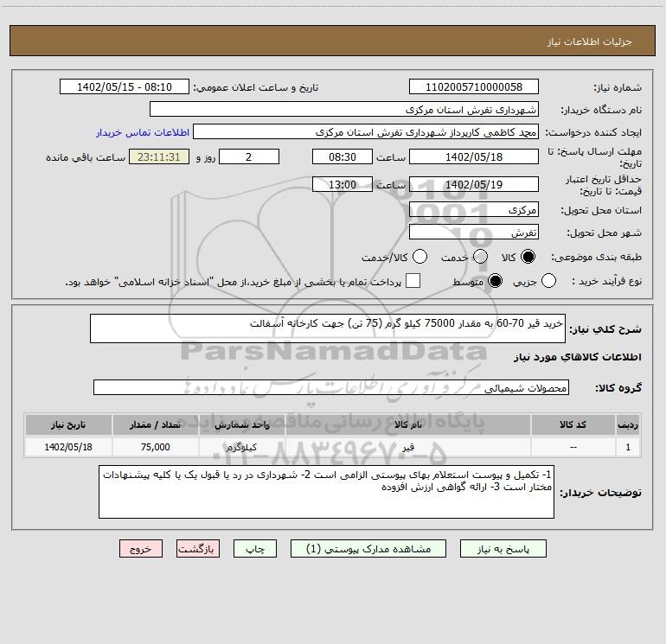Click the کیلوگرم unit cell

point(241,447)
